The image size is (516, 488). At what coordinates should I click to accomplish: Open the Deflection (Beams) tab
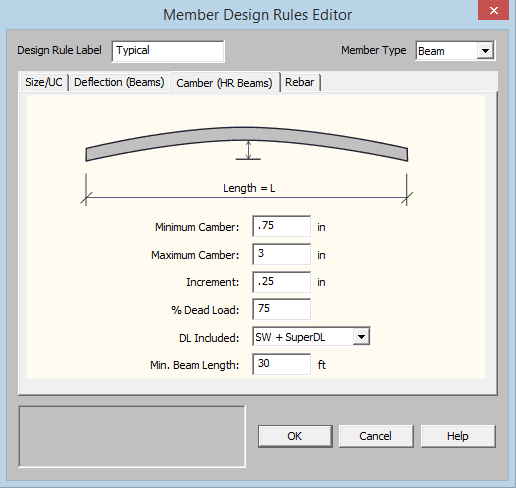click(119, 82)
